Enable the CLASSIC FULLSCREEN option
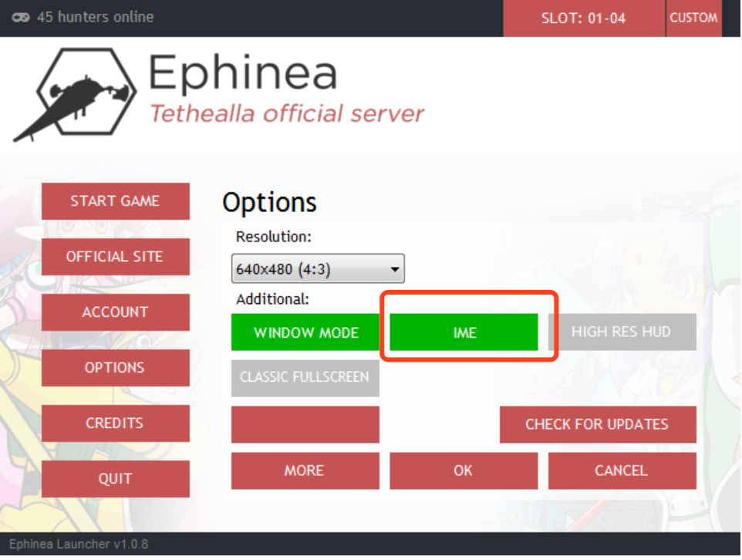742x560 pixels. coord(305,378)
